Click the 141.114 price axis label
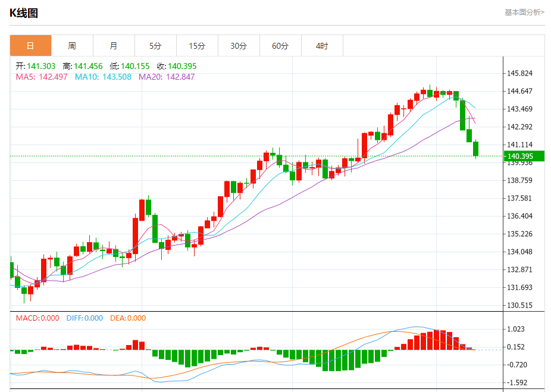The image size is (551, 392). [519, 145]
